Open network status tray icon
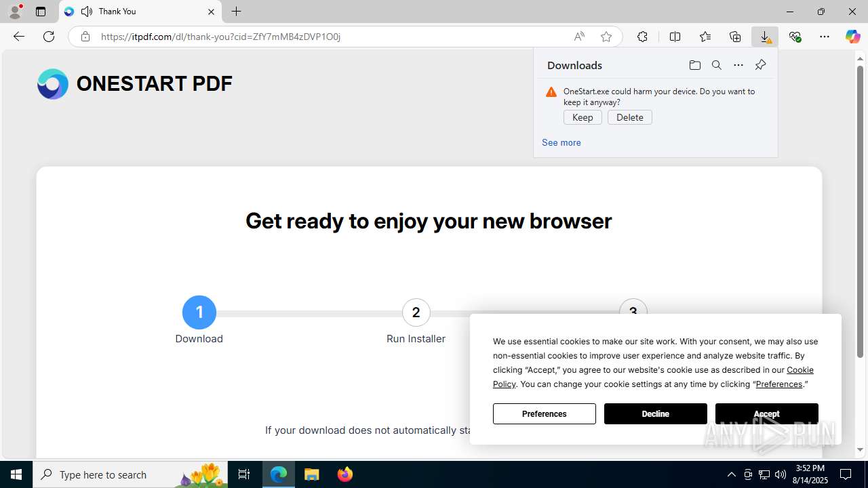Viewport: 868px width, 488px height. coord(764,474)
